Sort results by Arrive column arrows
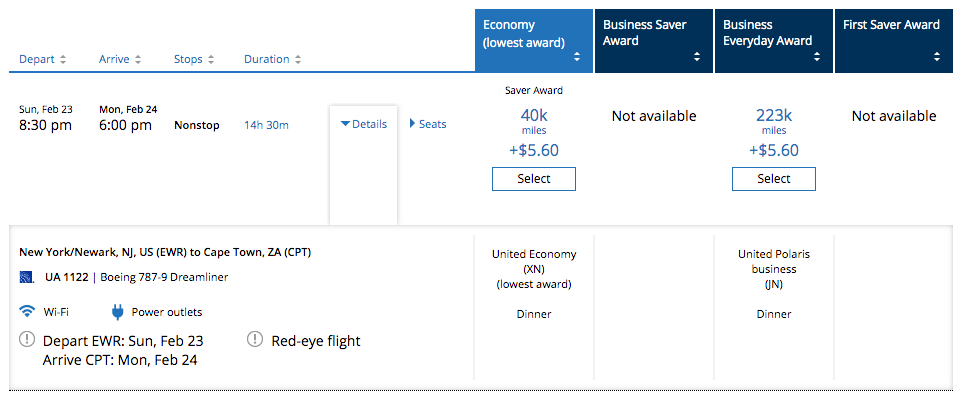 coord(138,60)
